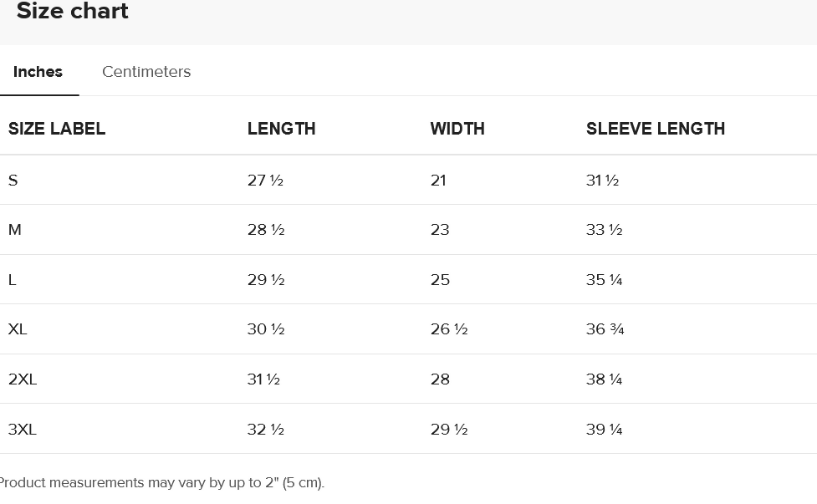Image resolution: width=817 pixels, height=504 pixels.
Task: Select the XL size row label
Action: (x=18, y=329)
